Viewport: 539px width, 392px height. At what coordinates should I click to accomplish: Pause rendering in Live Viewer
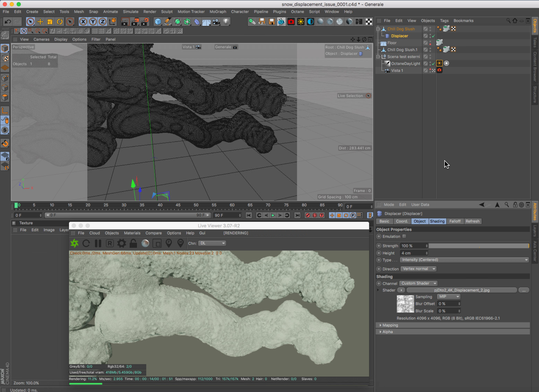pyautogui.click(x=98, y=243)
